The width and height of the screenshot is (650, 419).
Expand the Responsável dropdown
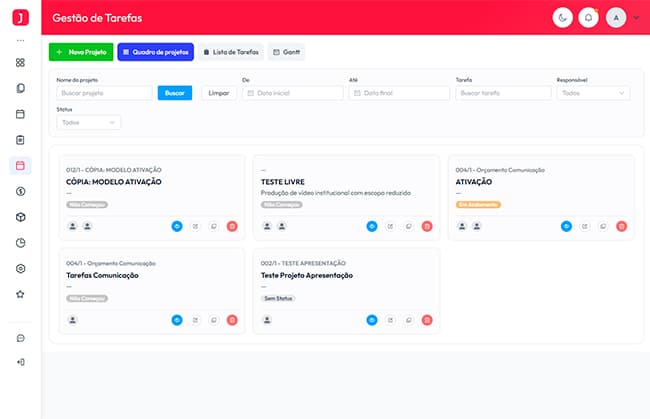[593, 93]
